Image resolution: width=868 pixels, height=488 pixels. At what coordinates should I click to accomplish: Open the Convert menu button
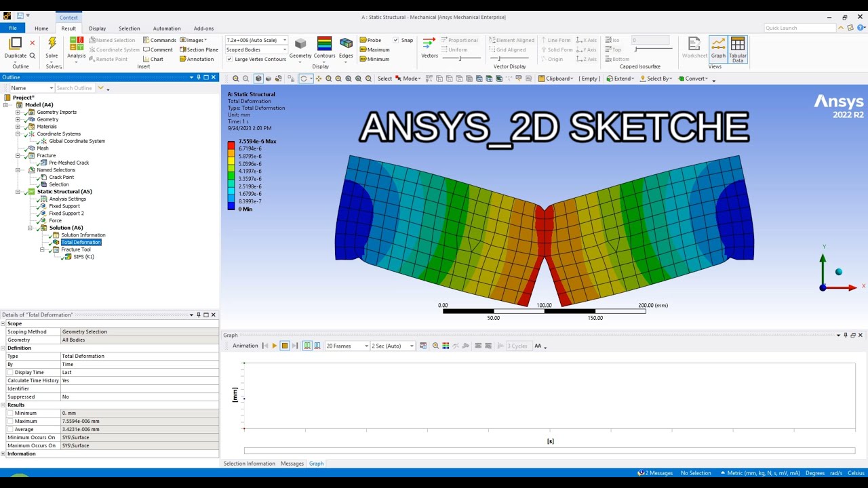694,79
